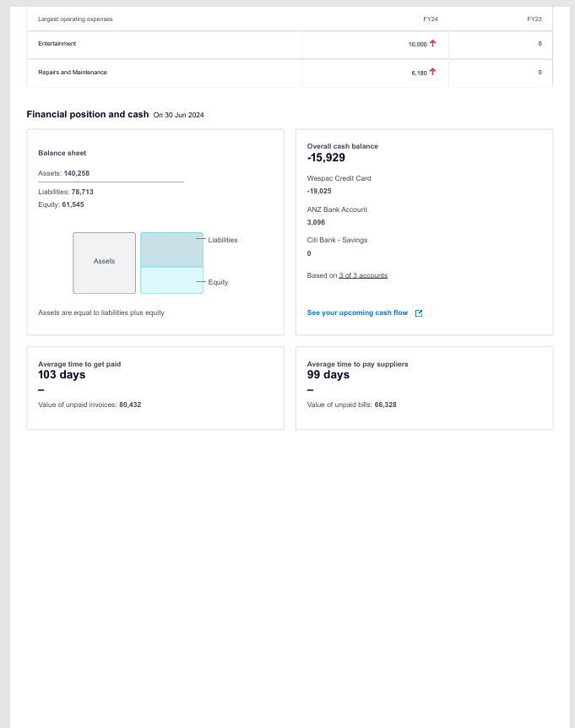Click the Wespac Credit Card account

click(339, 178)
